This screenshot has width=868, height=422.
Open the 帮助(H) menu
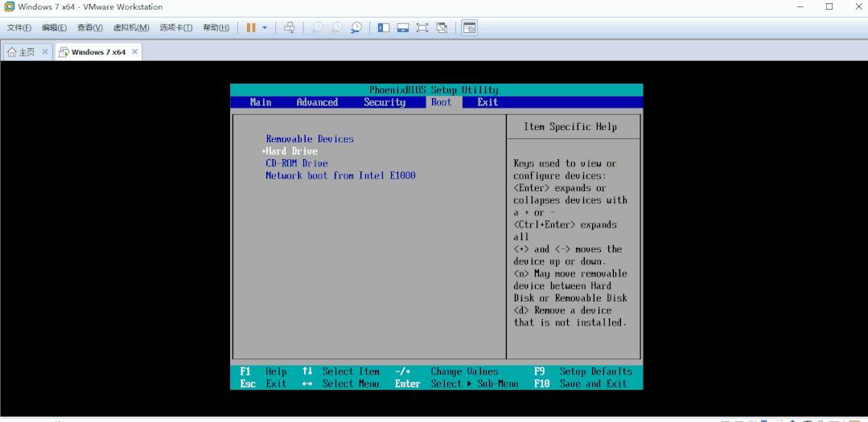(216, 27)
